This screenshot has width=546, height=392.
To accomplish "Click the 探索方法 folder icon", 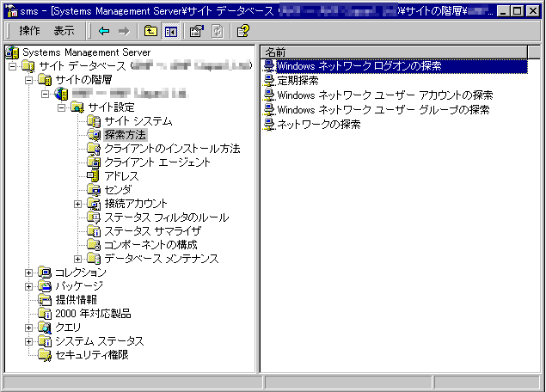I will [94, 135].
